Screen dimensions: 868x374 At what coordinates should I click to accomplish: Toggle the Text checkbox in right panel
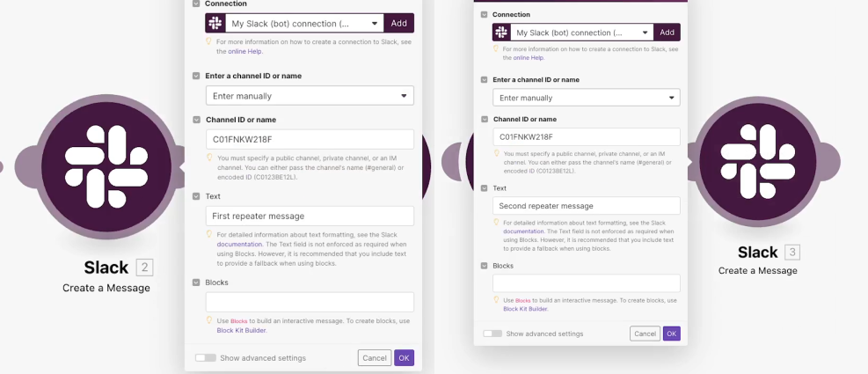tap(485, 188)
